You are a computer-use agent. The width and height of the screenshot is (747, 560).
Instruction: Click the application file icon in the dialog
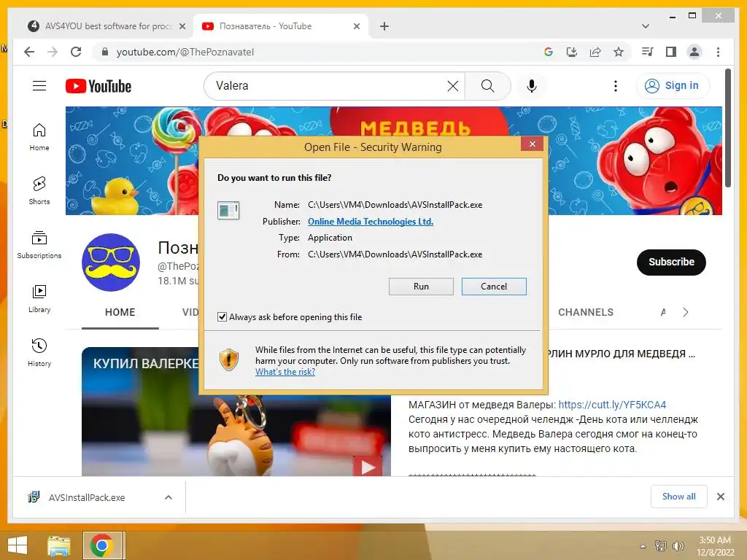tap(228, 210)
